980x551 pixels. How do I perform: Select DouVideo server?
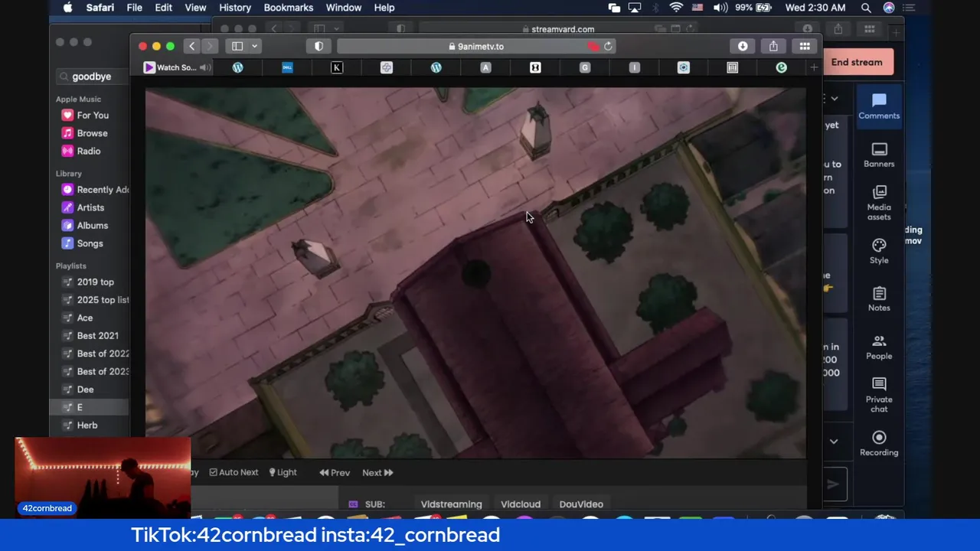581,504
